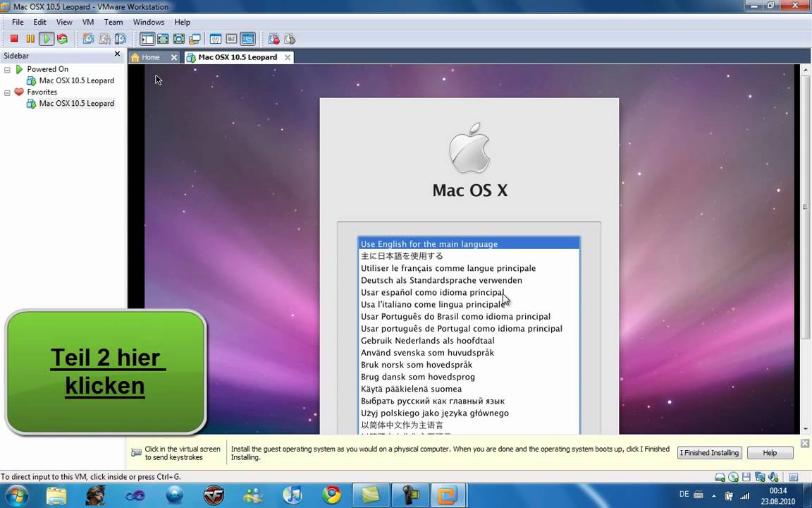The image size is (812, 508).
Task: Click hard disk device icon in status bar
Action: pyautogui.click(x=720, y=477)
